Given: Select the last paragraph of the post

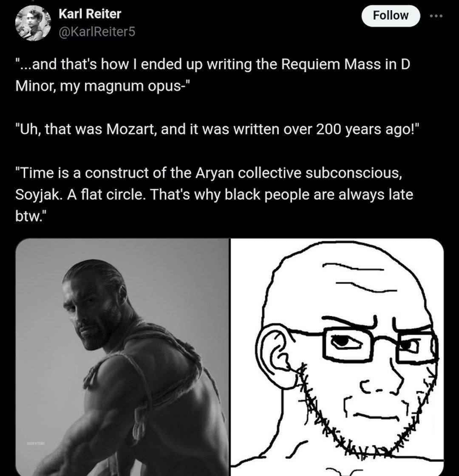Looking at the screenshot, I should tap(214, 195).
